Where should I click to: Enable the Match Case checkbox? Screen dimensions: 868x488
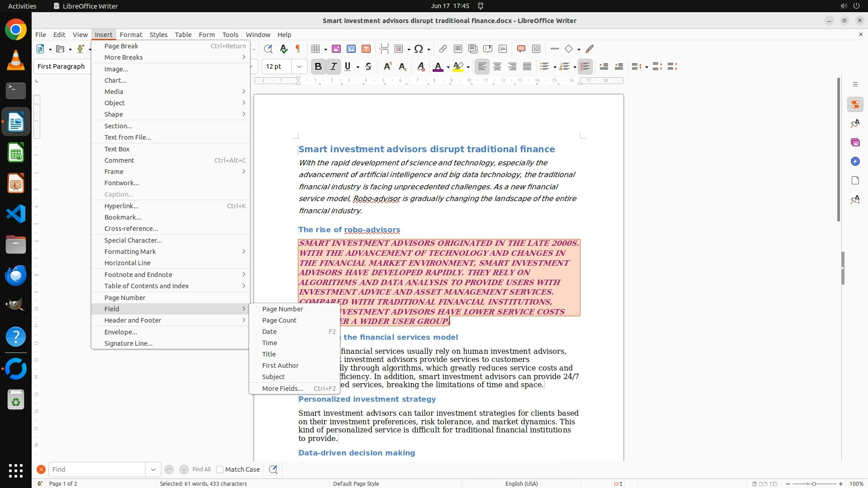coord(220,469)
